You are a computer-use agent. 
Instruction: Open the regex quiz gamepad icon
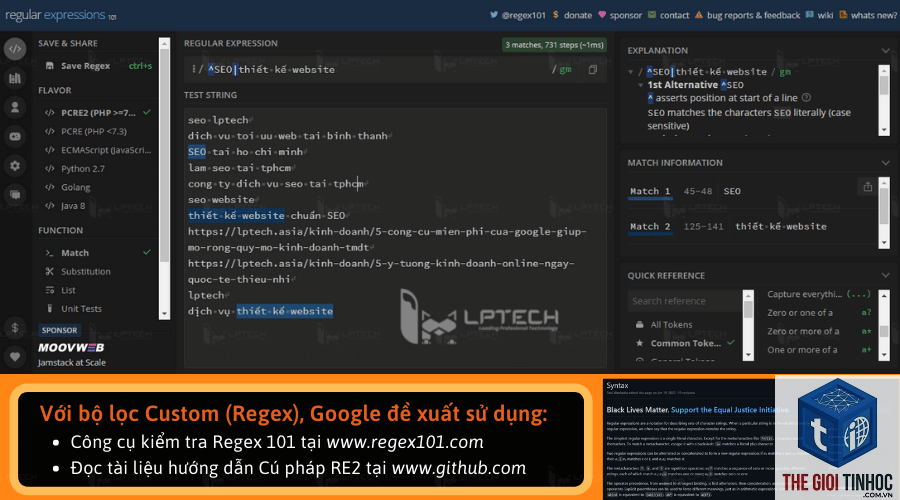[x=15, y=137]
